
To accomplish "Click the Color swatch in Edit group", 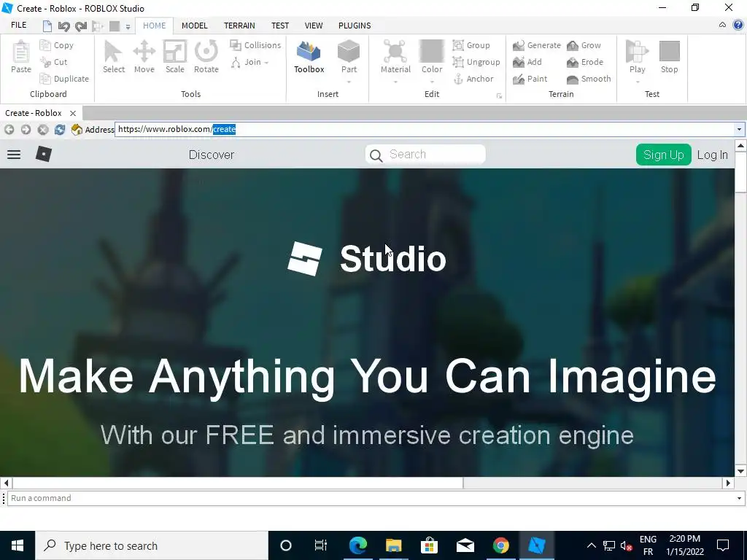I will coord(432,51).
